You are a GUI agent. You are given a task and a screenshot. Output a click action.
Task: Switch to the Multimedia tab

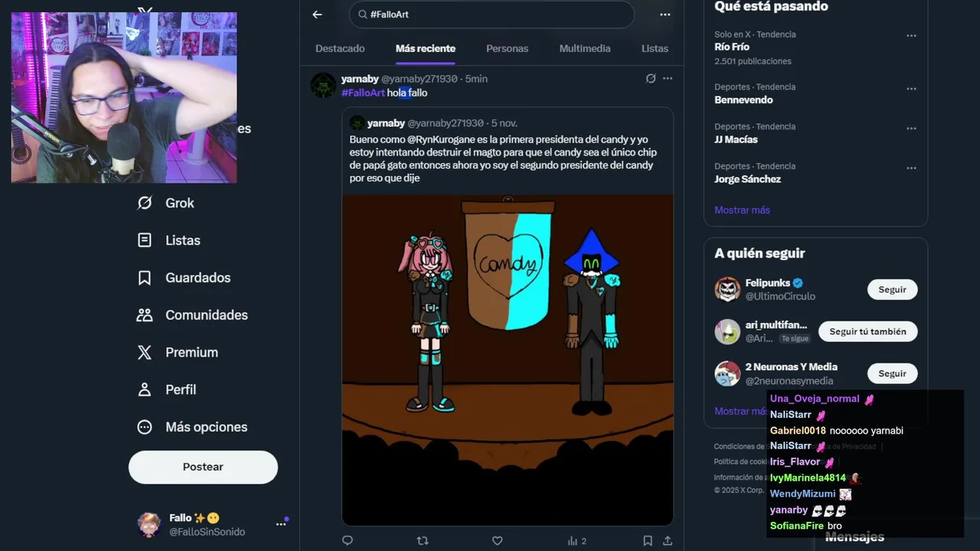click(585, 48)
